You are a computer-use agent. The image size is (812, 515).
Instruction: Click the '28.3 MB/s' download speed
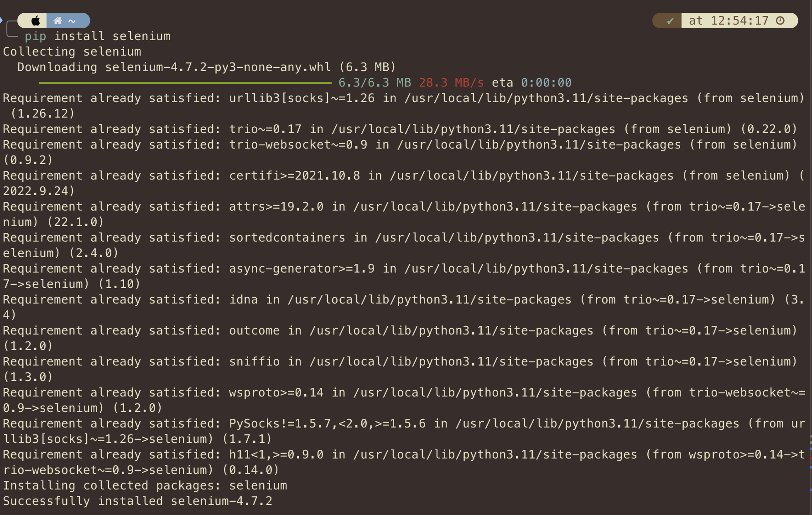[x=451, y=82]
